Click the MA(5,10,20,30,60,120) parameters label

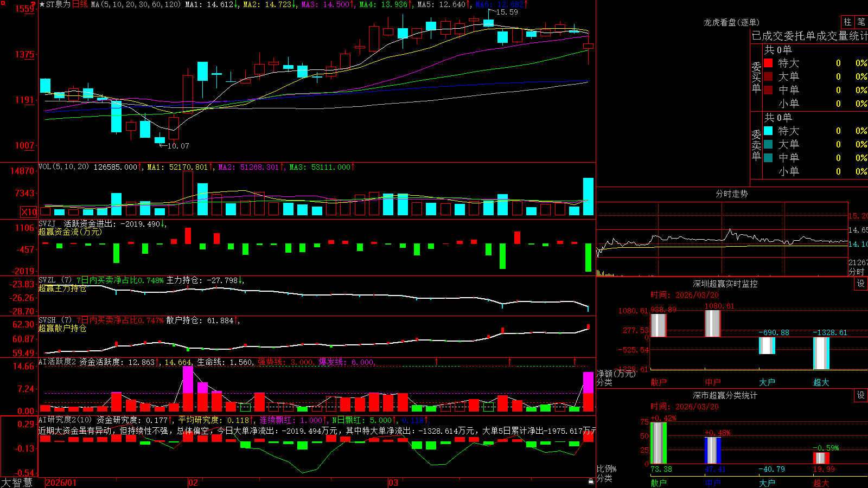point(136,4)
